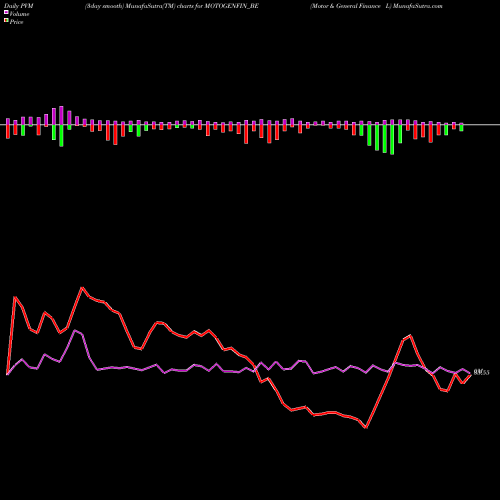Click the Daily PVM title text
Viewport: 500px width, 500px height.
[19, 6]
